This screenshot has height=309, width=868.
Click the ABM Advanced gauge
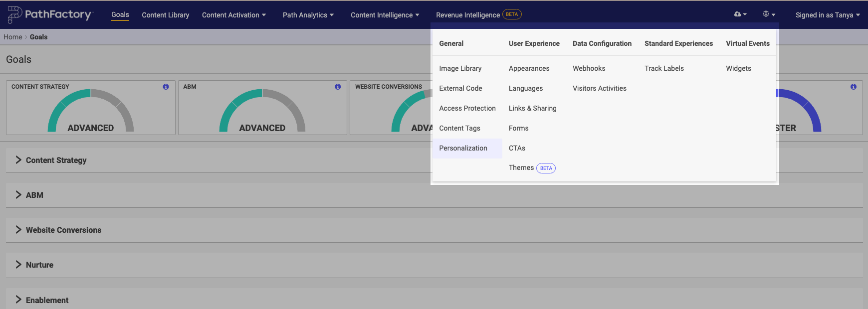(262, 112)
